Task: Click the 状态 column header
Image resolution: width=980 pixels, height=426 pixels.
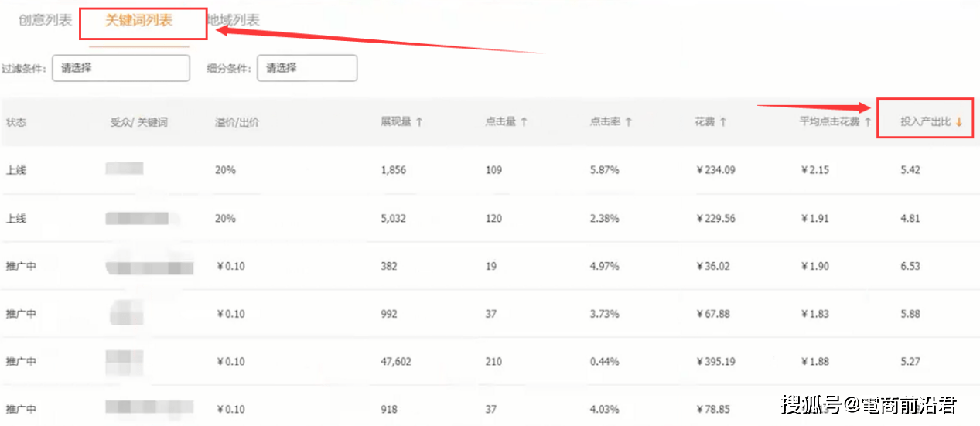Action: pos(16,122)
